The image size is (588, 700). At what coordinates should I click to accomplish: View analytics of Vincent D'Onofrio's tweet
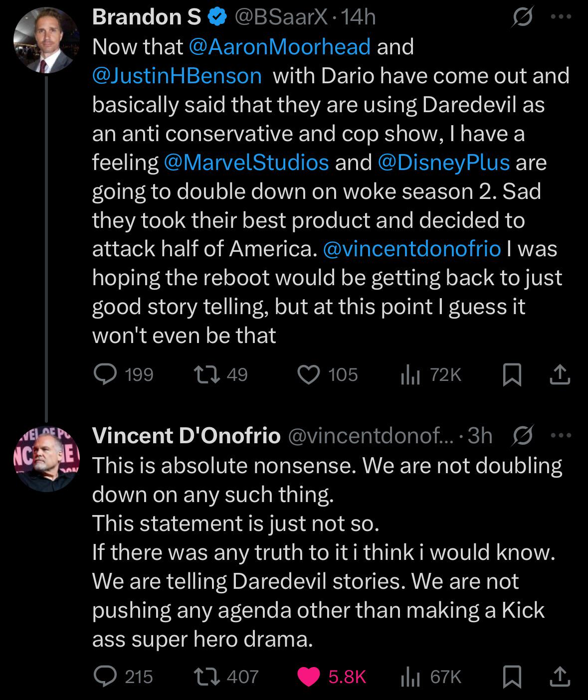point(409,677)
